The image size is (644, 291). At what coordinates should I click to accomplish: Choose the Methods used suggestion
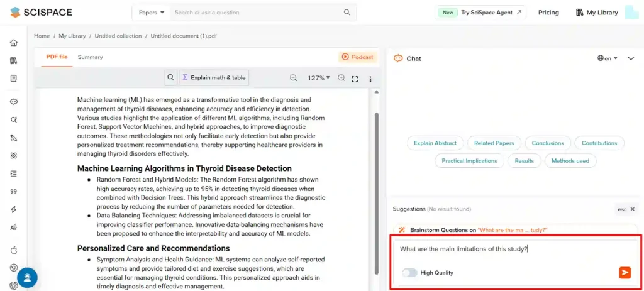pos(570,161)
